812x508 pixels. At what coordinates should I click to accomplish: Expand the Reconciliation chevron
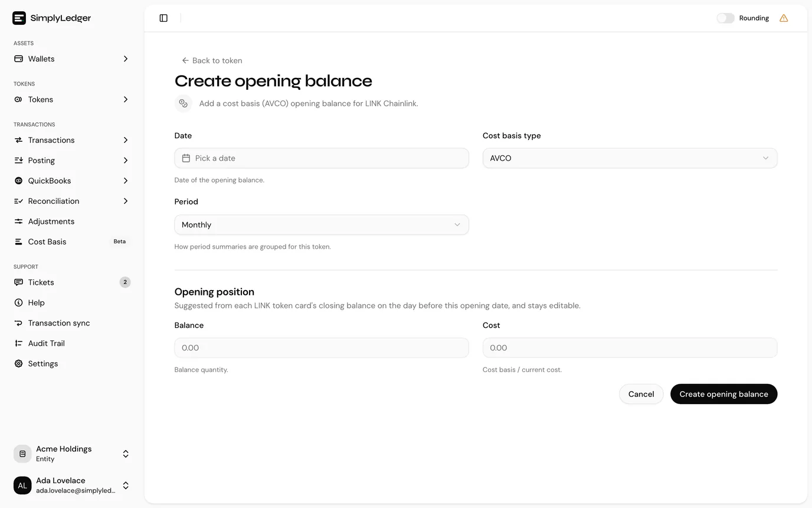pos(125,201)
